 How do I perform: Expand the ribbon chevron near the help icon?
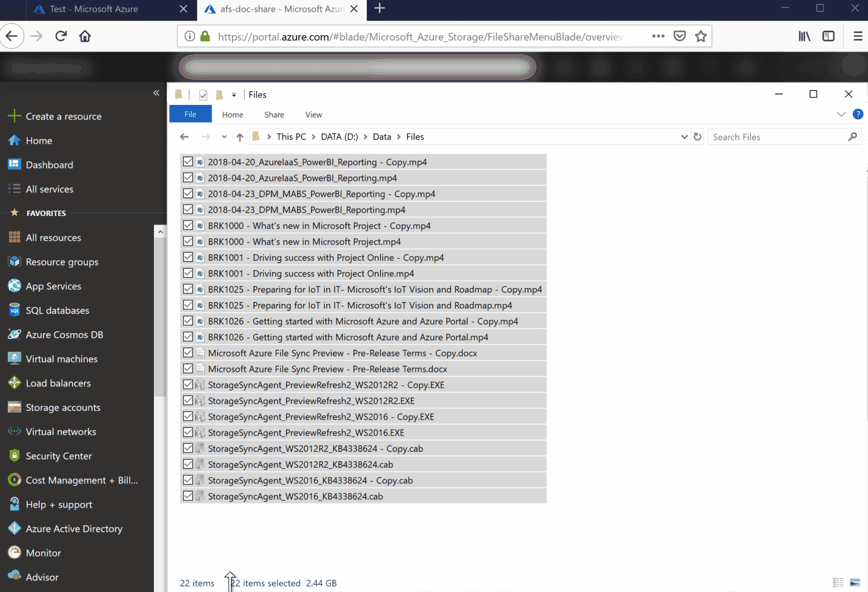click(x=841, y=114)
